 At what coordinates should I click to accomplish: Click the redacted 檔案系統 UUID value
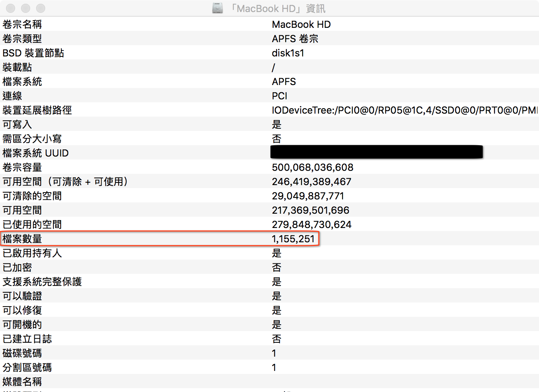376,152
